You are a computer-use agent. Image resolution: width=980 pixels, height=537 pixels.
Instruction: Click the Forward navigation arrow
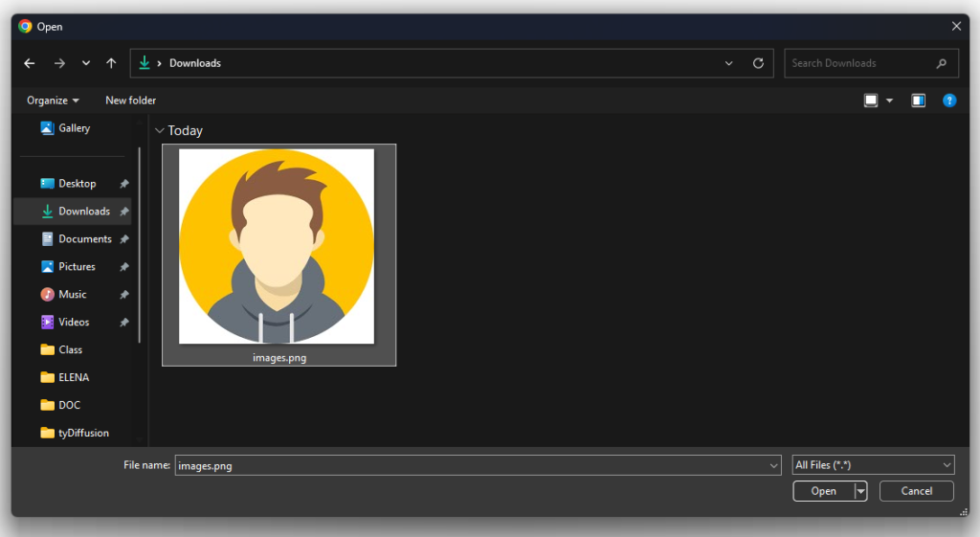[59, 63]
